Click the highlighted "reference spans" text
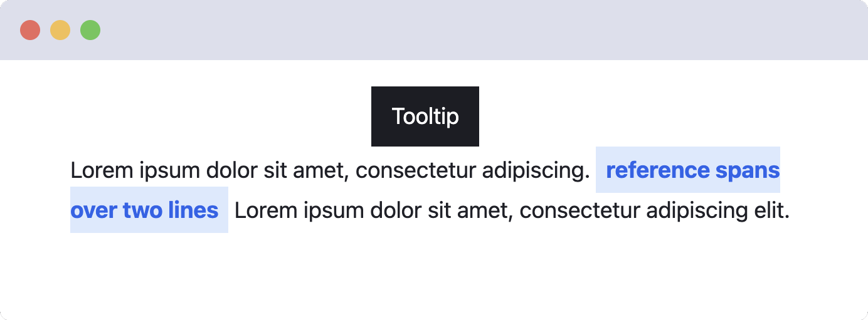This screenshot has width=868, height=320. [x=692, y=170]
